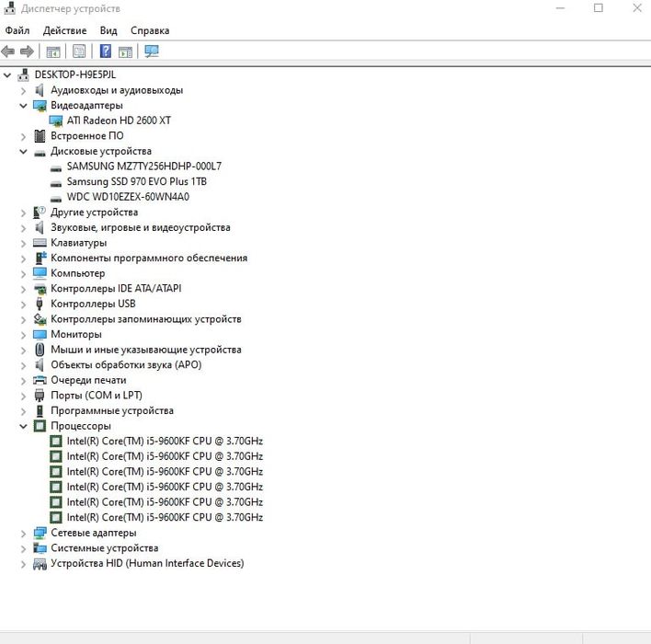Click the unknown device icon beside Другие устройства
651x644 pixels.
[x=40, y=213]
